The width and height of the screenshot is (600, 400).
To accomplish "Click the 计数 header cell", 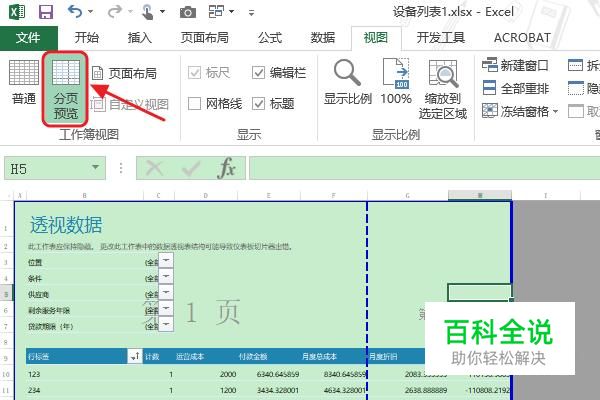I will (158, 357).
